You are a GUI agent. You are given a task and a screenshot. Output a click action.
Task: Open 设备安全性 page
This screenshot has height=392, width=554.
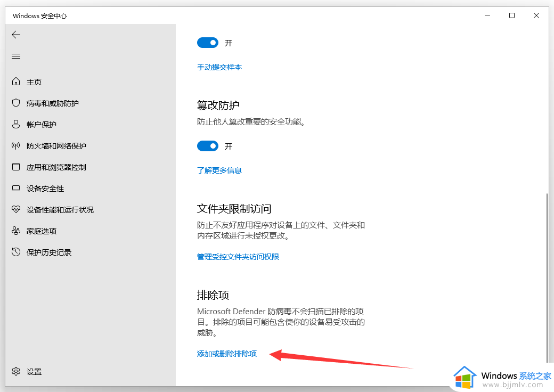pos(45,189)
